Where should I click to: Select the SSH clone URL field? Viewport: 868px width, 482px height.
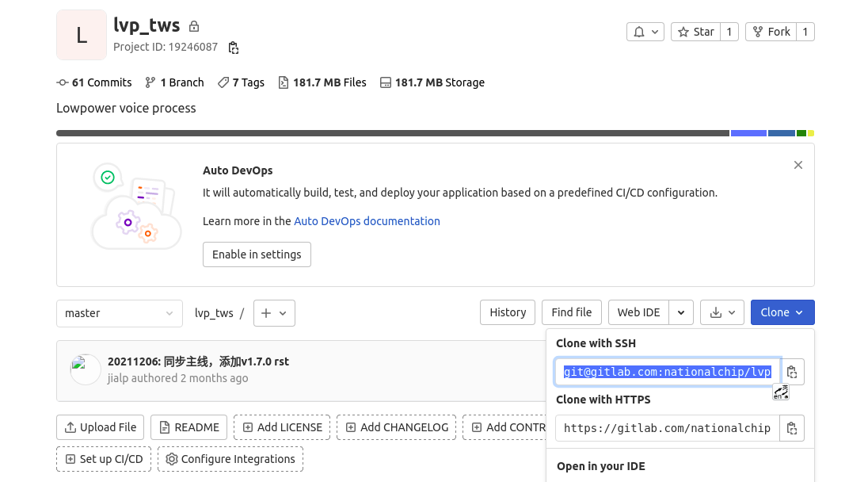667,372
